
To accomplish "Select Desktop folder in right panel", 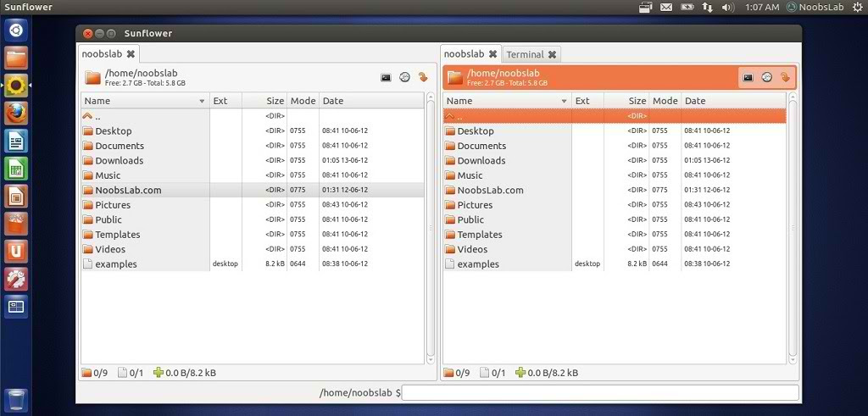I will [615, 131].
